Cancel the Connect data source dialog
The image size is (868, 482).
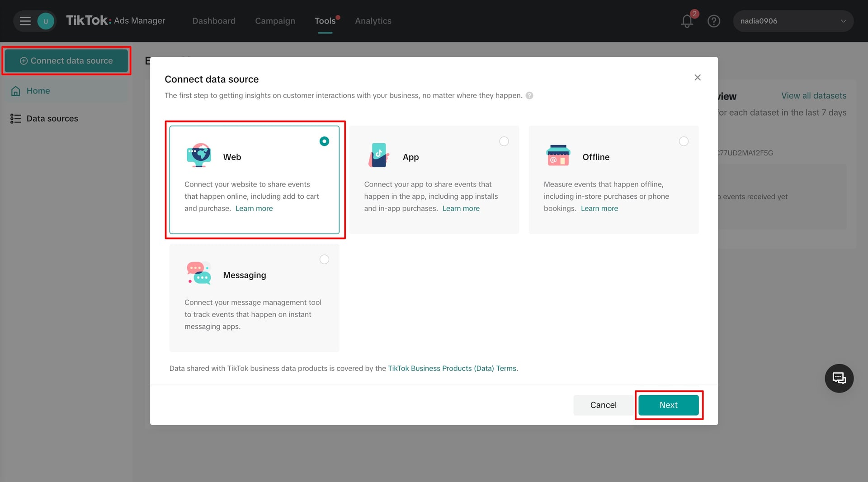click(604, 405)
